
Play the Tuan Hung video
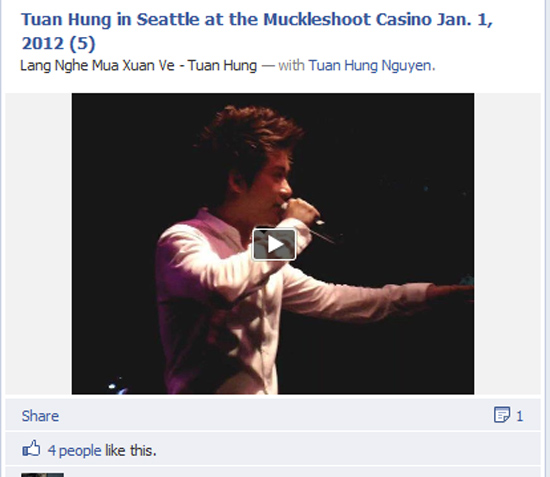274,244
